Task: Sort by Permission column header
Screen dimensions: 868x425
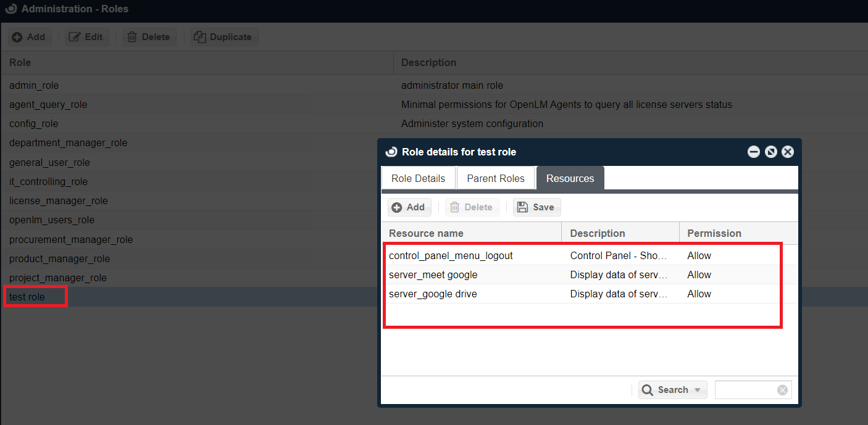Action: tap(714, 233)
